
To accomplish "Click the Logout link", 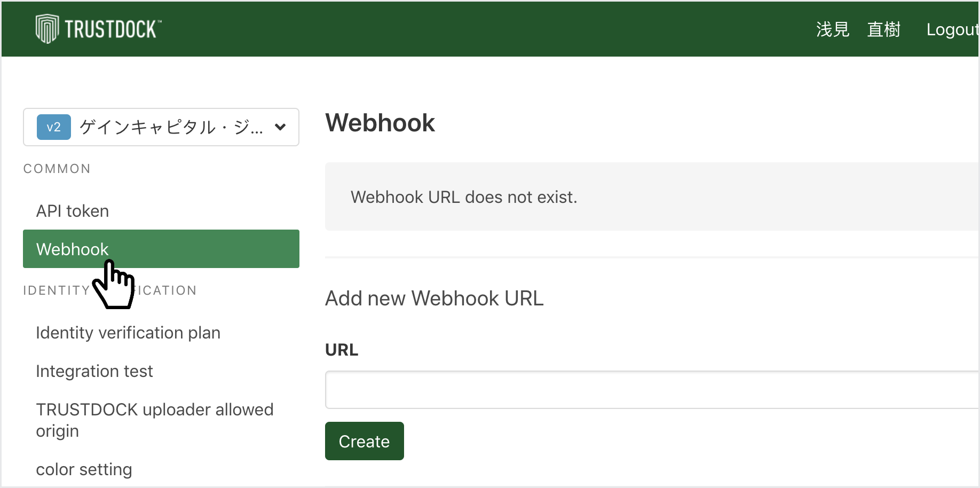I will pyautogui.click(x=952, y=29).
